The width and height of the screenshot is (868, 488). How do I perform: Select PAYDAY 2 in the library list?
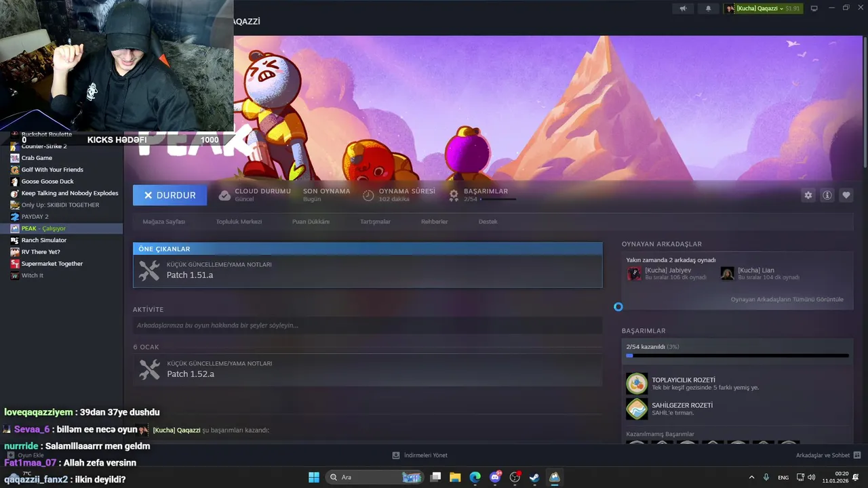35,217
